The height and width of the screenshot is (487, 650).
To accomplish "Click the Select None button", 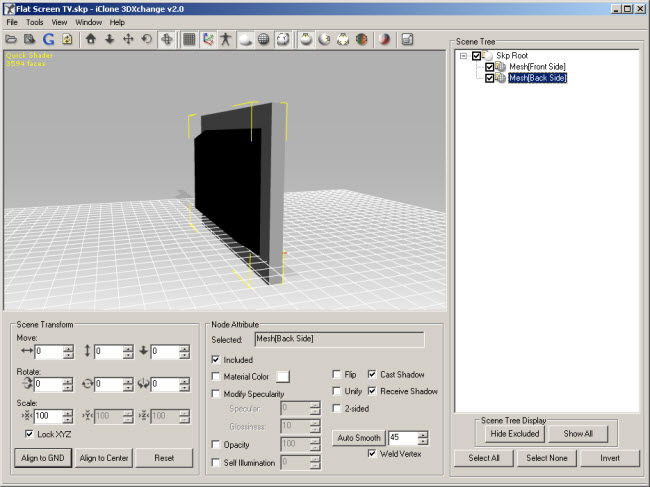I will click(547, 458).
